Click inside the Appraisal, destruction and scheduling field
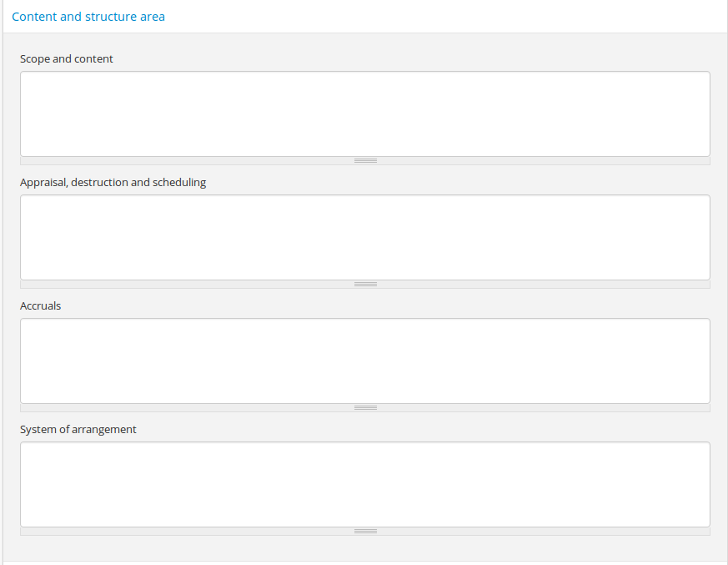Screen dimensions: 728x565 365,237
